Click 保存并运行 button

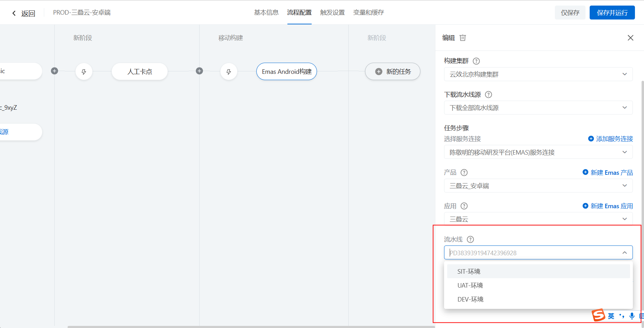(612, 13)
